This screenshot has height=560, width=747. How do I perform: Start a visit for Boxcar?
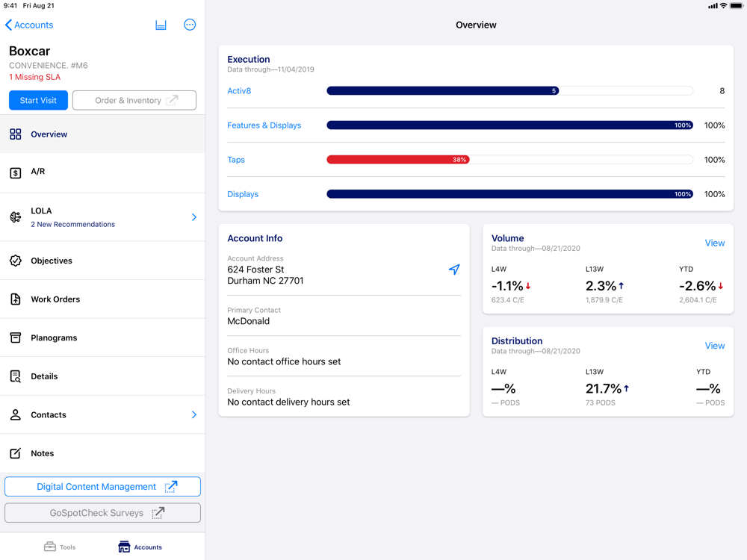coord(38,101)
